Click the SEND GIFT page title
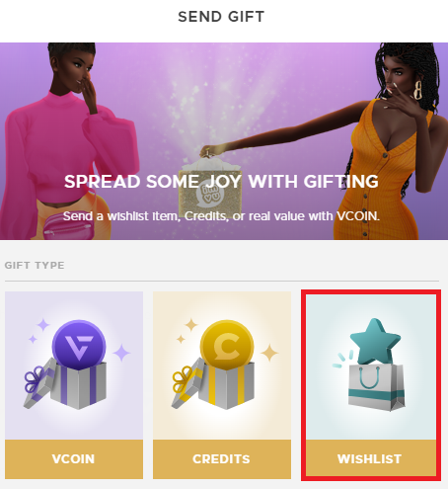The width and height of the screenshot is (448, 489). pyautogui.click(x=221, y=17)
